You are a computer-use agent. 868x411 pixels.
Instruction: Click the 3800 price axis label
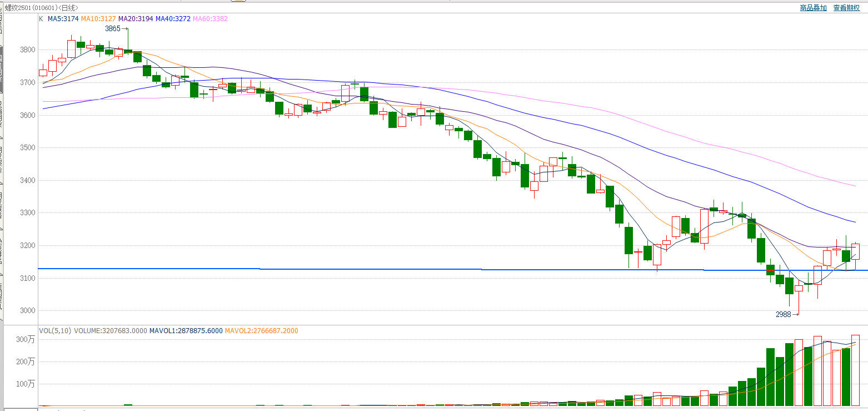tap(28, 50)
